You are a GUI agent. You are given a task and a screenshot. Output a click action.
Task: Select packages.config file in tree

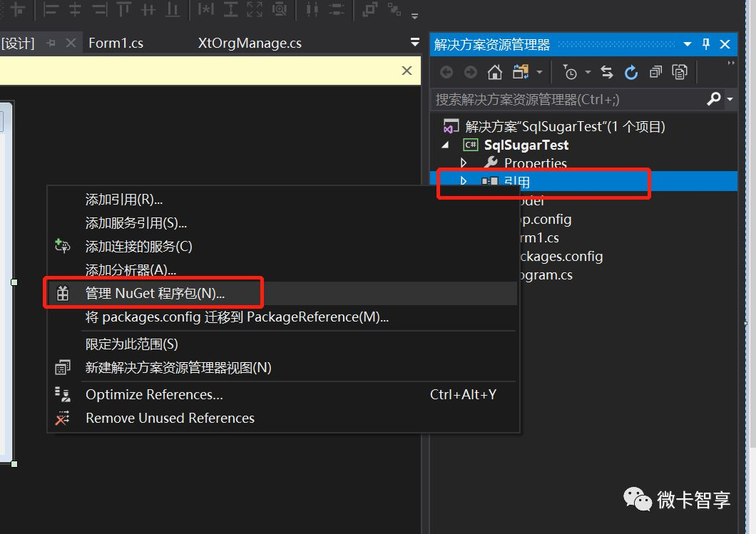561,257
